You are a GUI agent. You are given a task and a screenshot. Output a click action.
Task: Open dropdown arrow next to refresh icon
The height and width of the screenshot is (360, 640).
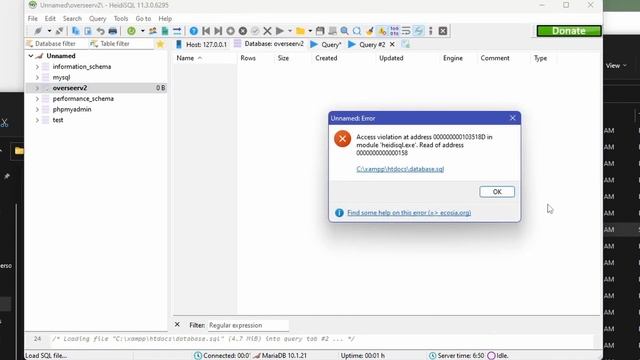pyautogui.click(x=142, y=31)
